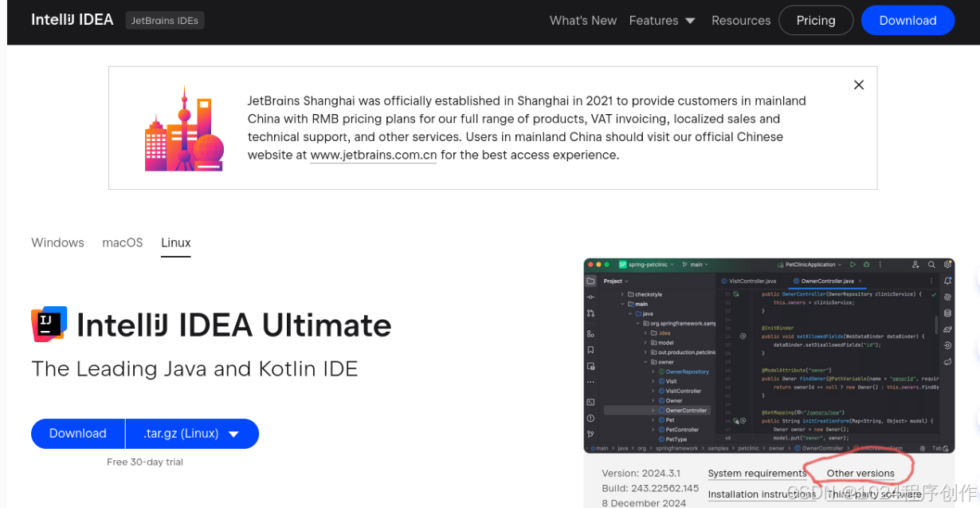Click the Git branch icon in IDE preview
The width and height of the screenshot is (980, 508).
click(590, 435)
